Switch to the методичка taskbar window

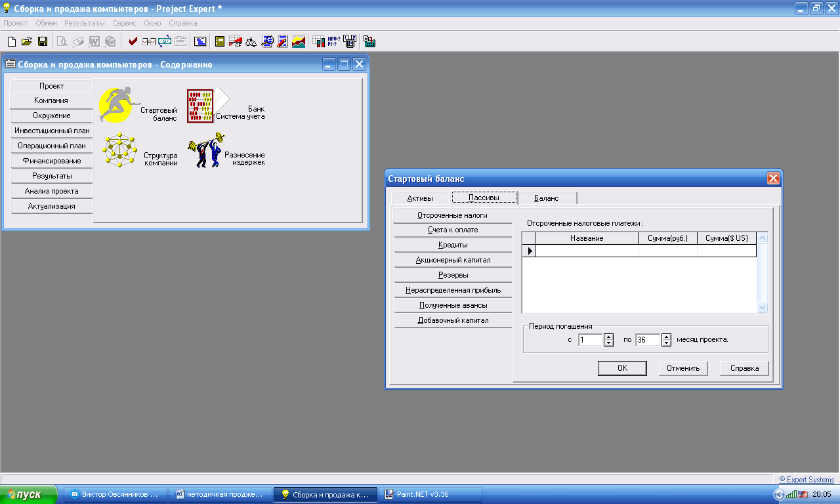click(220, 494)
